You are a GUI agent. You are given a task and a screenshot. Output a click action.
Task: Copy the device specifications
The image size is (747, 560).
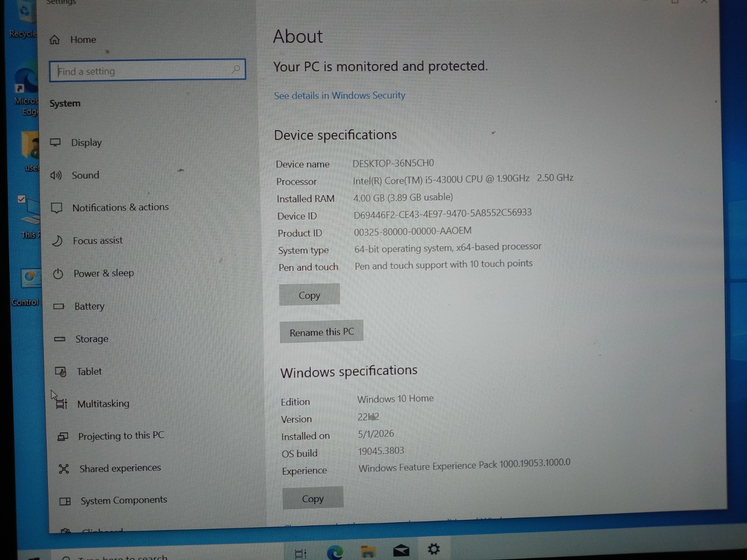tap(310, 295)
